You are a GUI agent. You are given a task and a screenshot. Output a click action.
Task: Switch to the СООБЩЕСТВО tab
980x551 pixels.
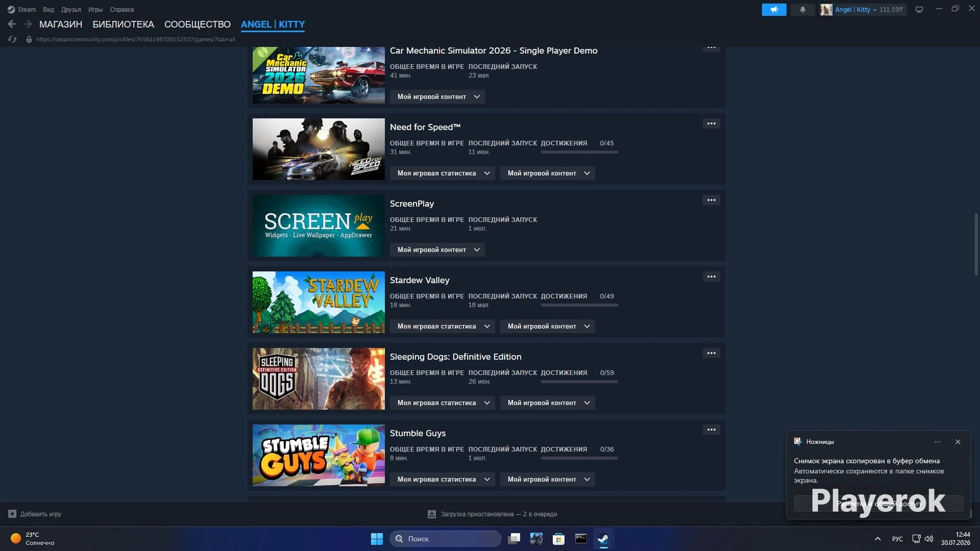pos(197,24)
